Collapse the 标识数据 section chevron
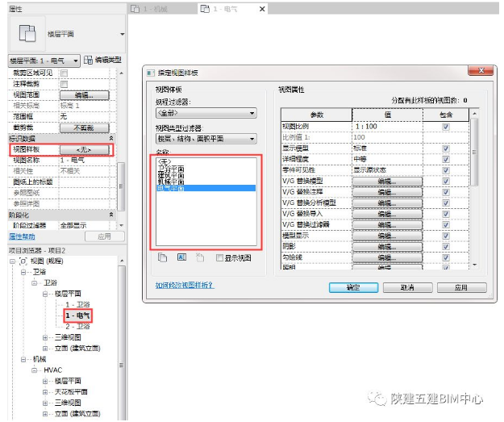The width and height of the screenshot is (504, 422). 111,138
